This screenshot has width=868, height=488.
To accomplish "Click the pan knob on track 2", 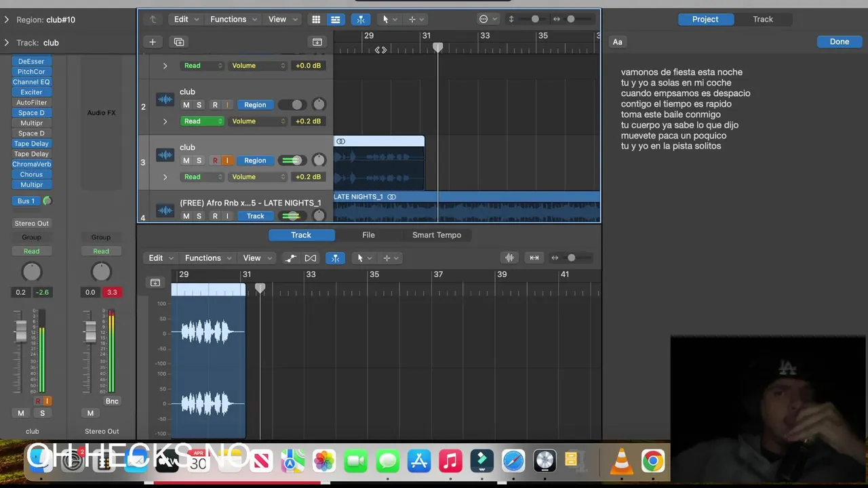I will click(x=319, y=104).
